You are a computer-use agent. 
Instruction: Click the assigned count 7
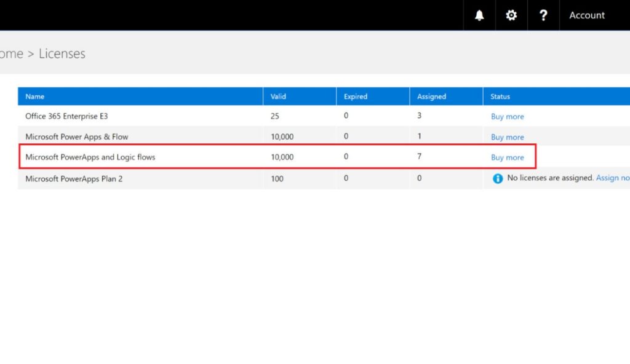(x=420, y=156)
